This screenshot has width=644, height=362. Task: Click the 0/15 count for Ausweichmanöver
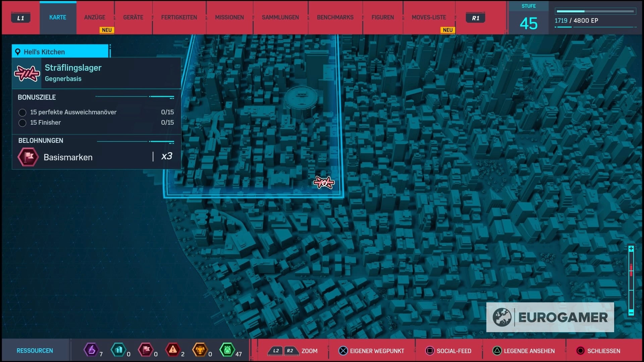coord(167,112)
